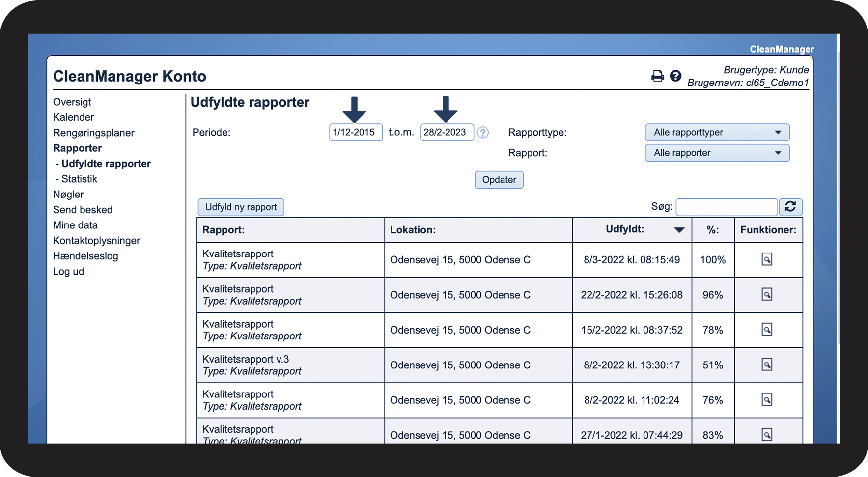Open Kvalitetsrapport v.3 details magnifier icon
The height and width of the screenshot is (477, 868).
[766, 365]
